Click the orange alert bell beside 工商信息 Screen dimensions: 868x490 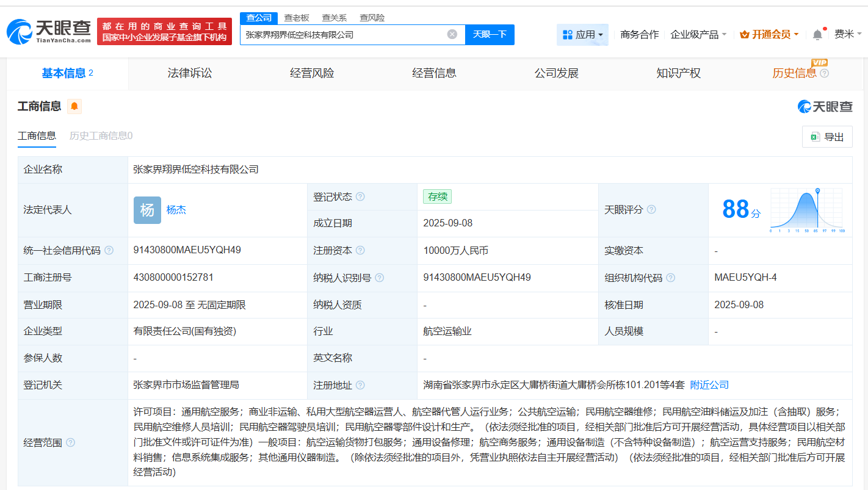click(x=74, y=107)
